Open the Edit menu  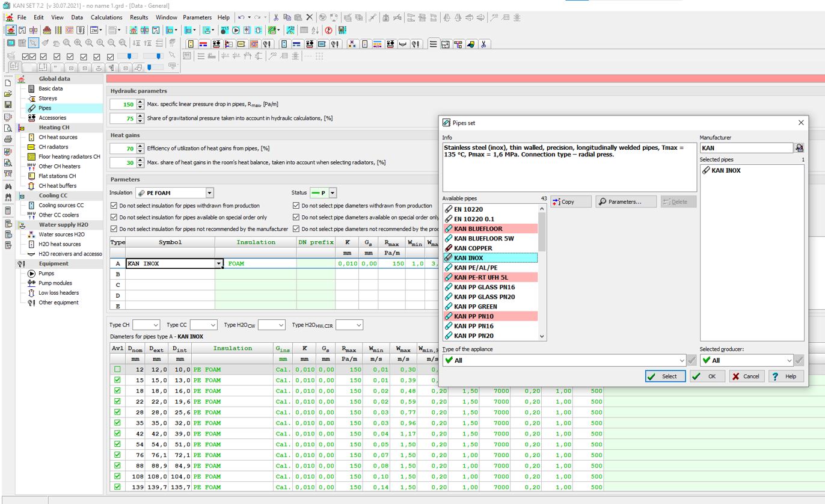click(x=38, y=17)
